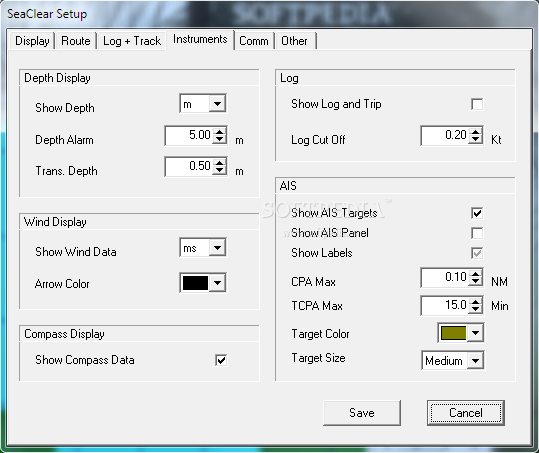This screenshot has height=453, width=539.
Task: Decrease Trans. Depth with down arrow
Action: pos(220,171)
